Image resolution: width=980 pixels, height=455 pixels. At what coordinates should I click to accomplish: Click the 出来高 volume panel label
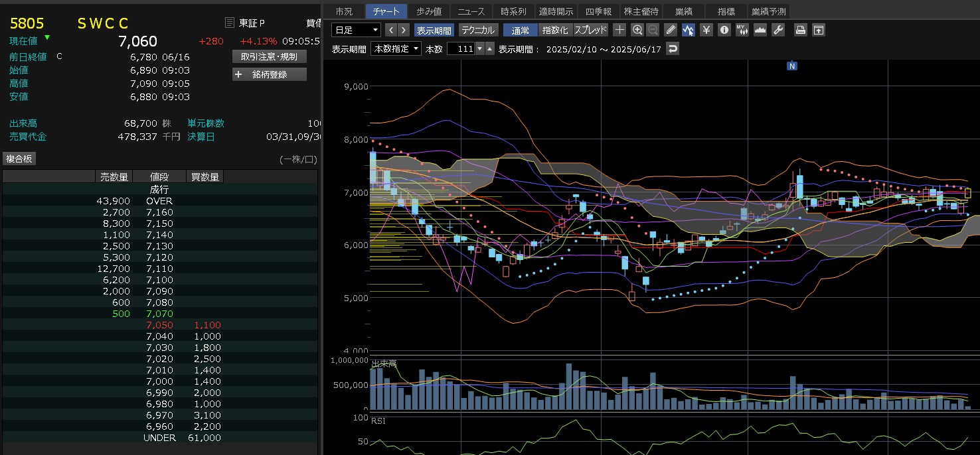pyautogui.click(x=384, y=365)
